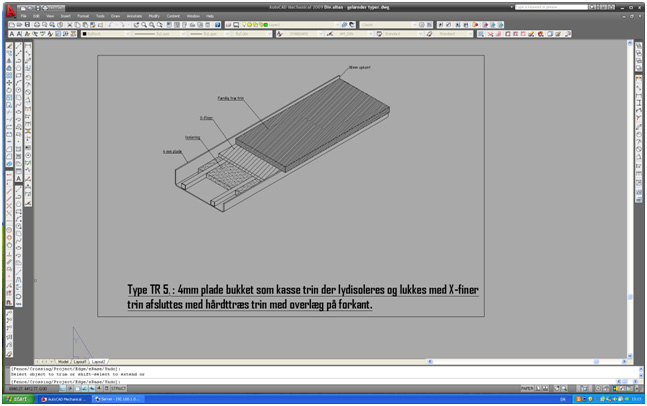Screen dimensions: 647x406
Task: Click the green layer color swatch
Action: tap(266, 25)
